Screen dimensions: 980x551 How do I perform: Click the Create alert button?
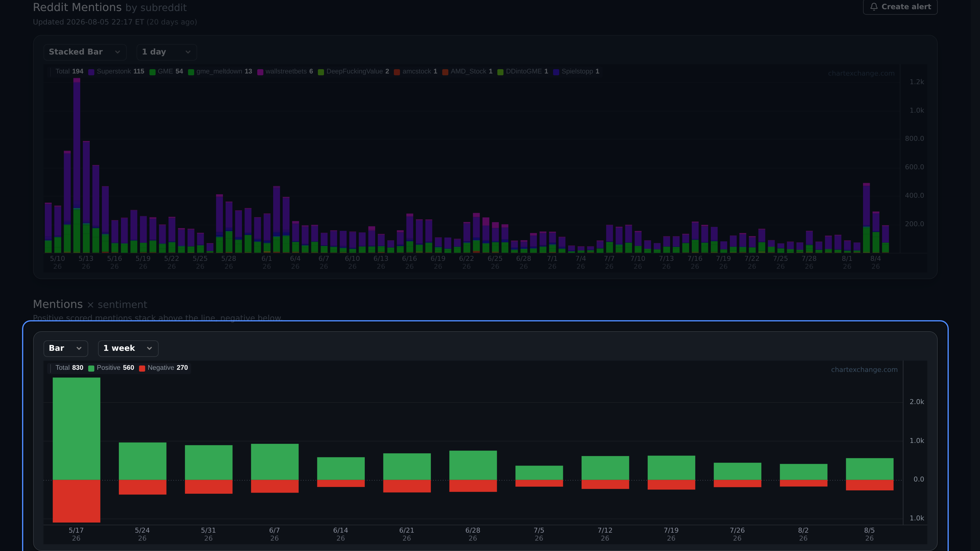pos(900,7)
